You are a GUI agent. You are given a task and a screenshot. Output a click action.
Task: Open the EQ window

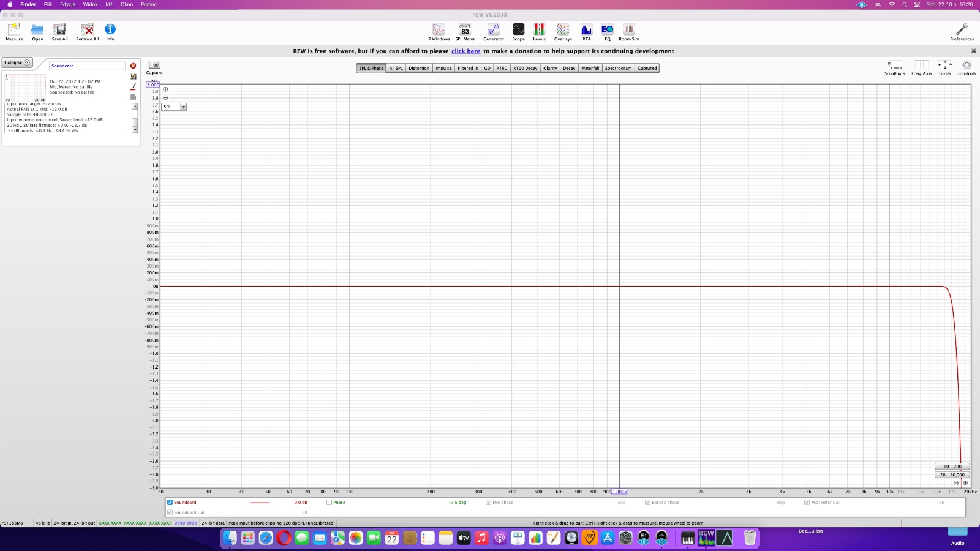(608, 32)
